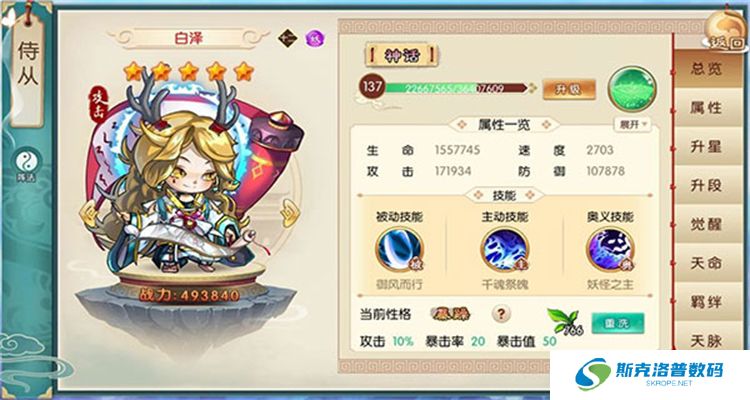
Task: Tap the black diamond icon beside 白泽
Action: click(288, 38)
